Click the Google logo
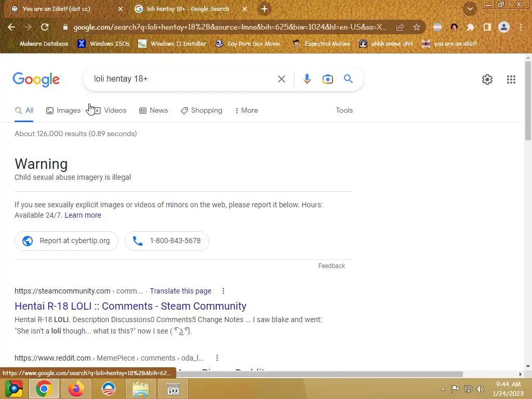Image resolution: width=532 pixels, height=399 pixels. pyautogui.click(x=36, y=79)
